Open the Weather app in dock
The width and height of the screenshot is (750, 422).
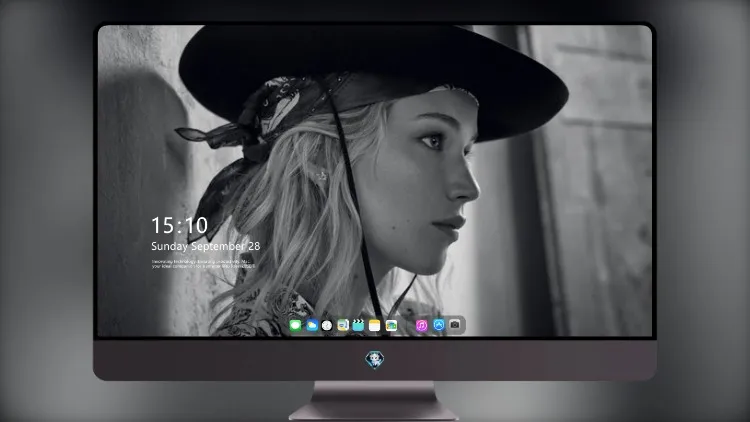[311, 325]
